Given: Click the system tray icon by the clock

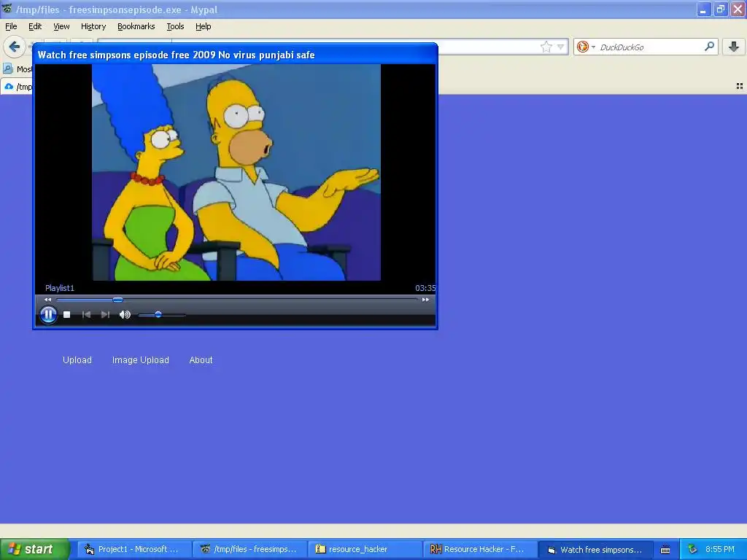Looking at the screenshot, I should click(x=692, y=549).
